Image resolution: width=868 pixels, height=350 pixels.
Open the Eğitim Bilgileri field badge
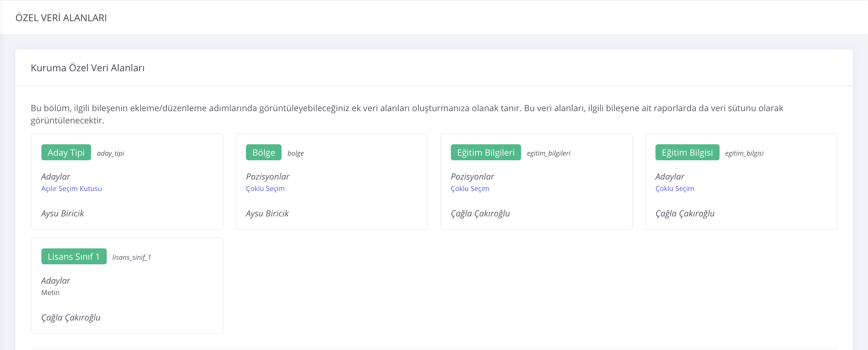coord(486,152)
